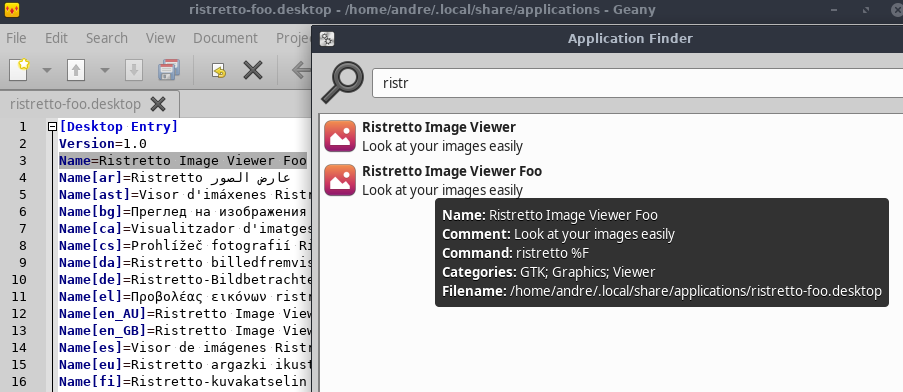
Task: Click line number 10 in the margin
Action: (x=19, y=280)
